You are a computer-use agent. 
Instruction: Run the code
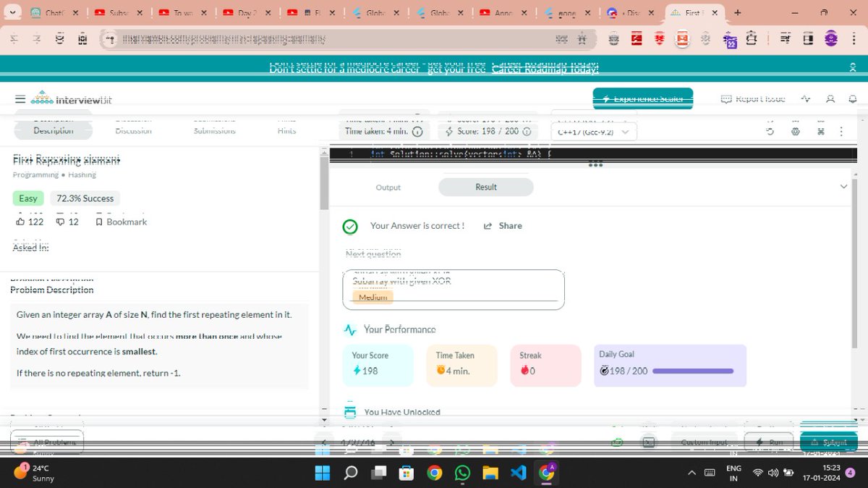769,442
